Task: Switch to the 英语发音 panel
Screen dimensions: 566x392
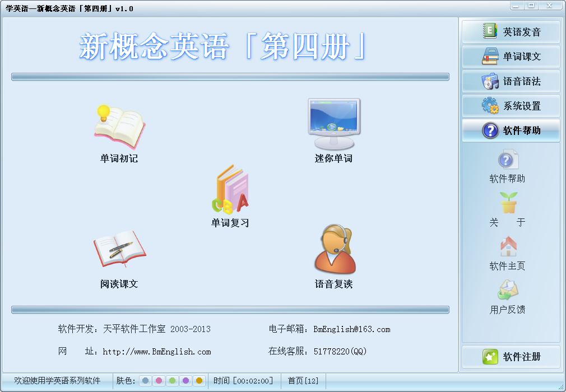Action: tap(511, 32)
